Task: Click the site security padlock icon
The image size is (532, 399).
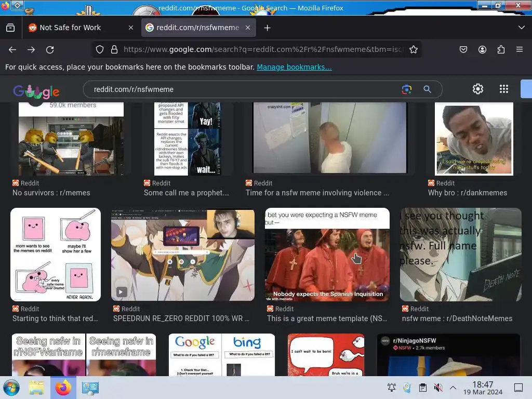Action: pyautogui.click(x=114, y=49)
